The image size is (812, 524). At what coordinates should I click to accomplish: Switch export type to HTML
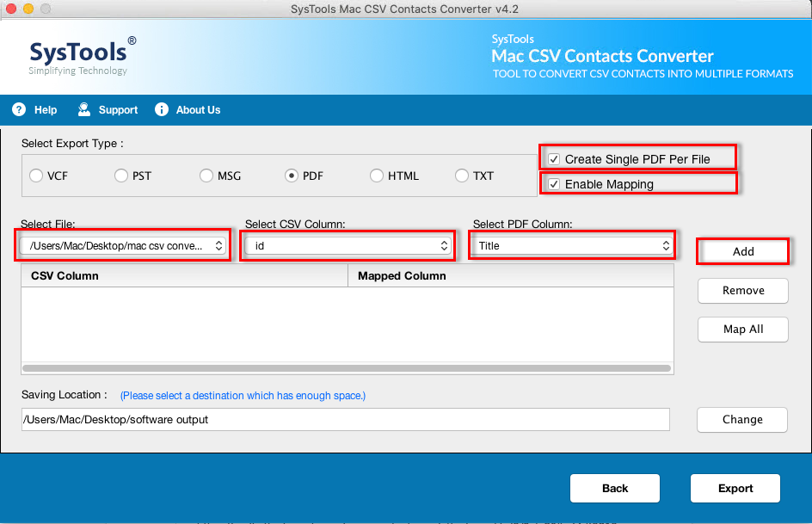376,176
